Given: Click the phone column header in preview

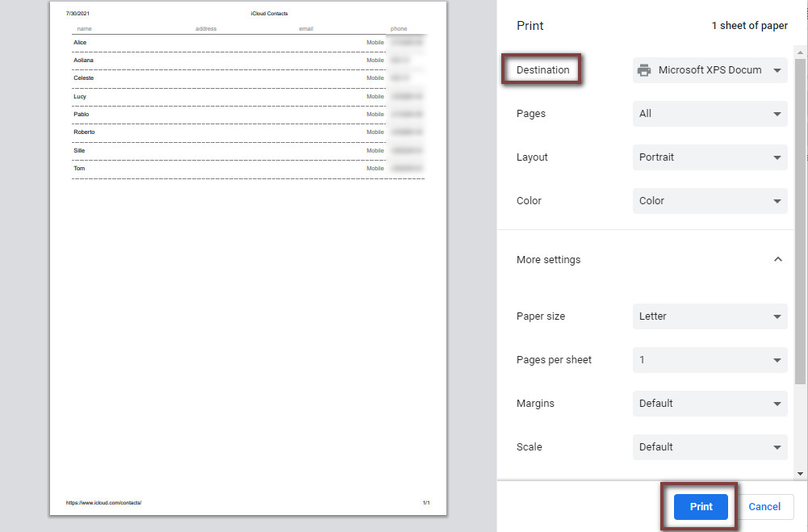Looking at the screenshot, I should point(398,29).
